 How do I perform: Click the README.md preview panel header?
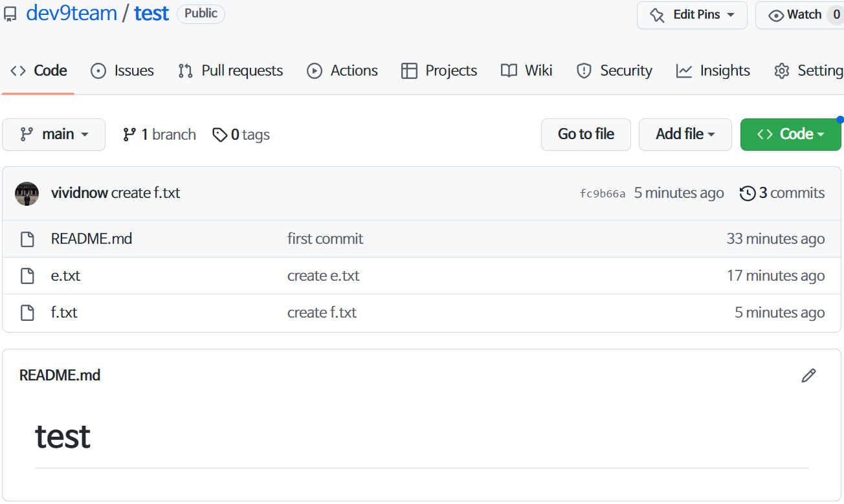60,375
